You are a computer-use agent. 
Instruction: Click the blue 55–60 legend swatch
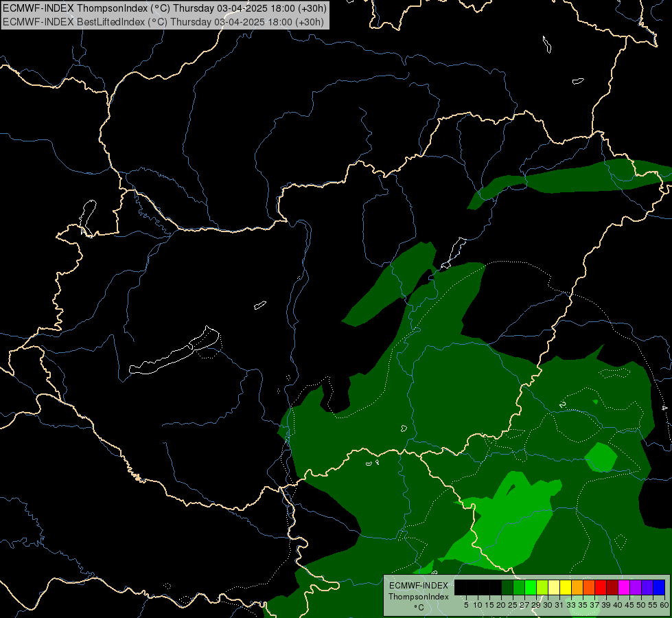659,587
